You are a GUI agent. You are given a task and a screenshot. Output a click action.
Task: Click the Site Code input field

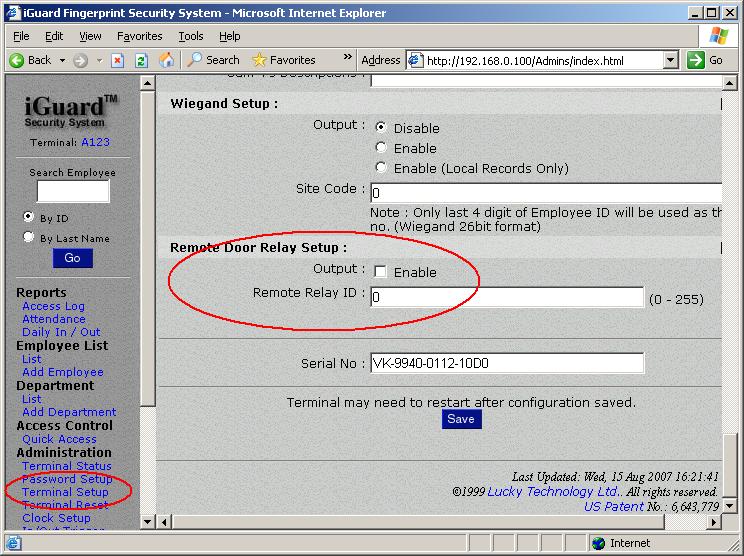tap(546, 193)
